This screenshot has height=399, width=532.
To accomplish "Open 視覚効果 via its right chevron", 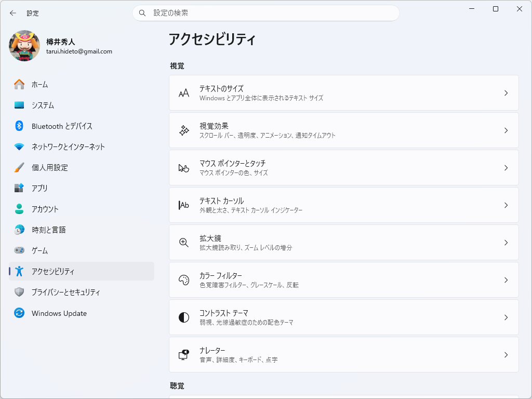I will pyautogui.click(x=506, y=130).
